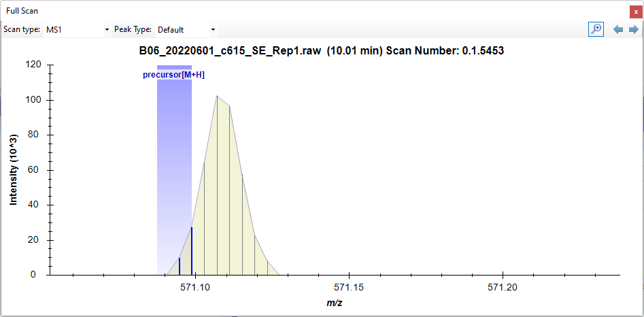Close the Full Scan window

pyautogui.click(x=635, y=12)
